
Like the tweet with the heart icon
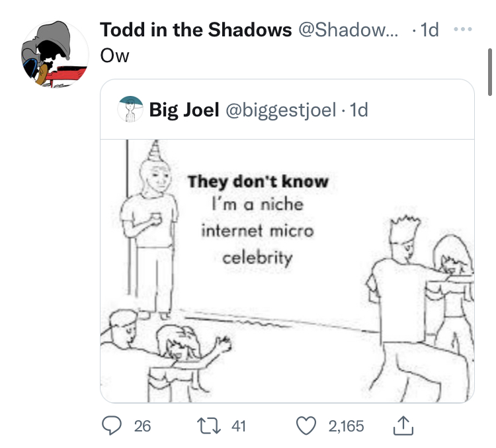tap(306, 426)
